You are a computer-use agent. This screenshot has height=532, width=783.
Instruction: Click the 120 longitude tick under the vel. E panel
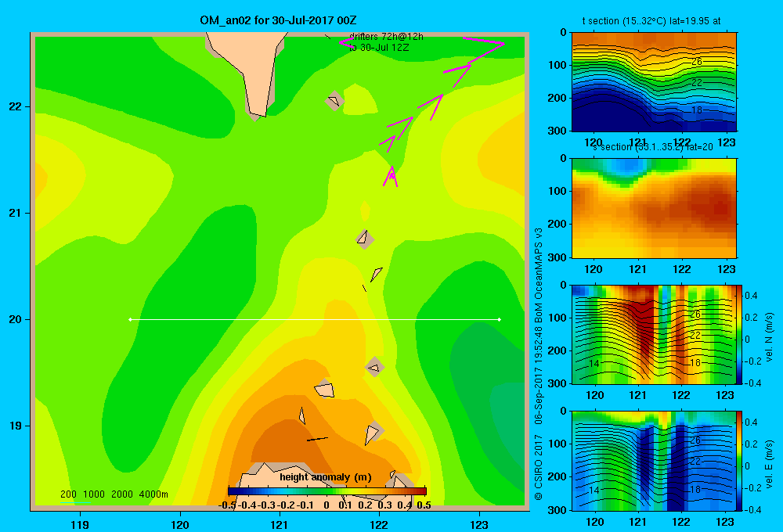[595, 522]
